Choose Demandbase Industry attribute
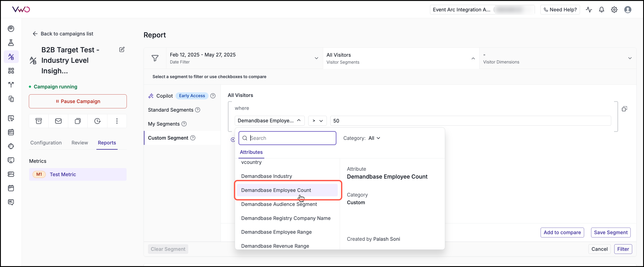The width and height of the screenshot is (644, 267). pos(287,176)
